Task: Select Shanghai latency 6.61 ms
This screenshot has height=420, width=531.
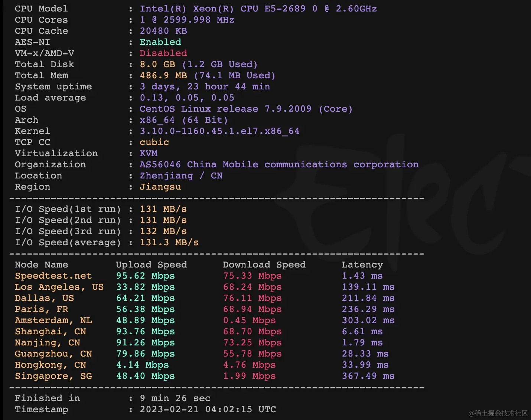Action: click(362, 331)
